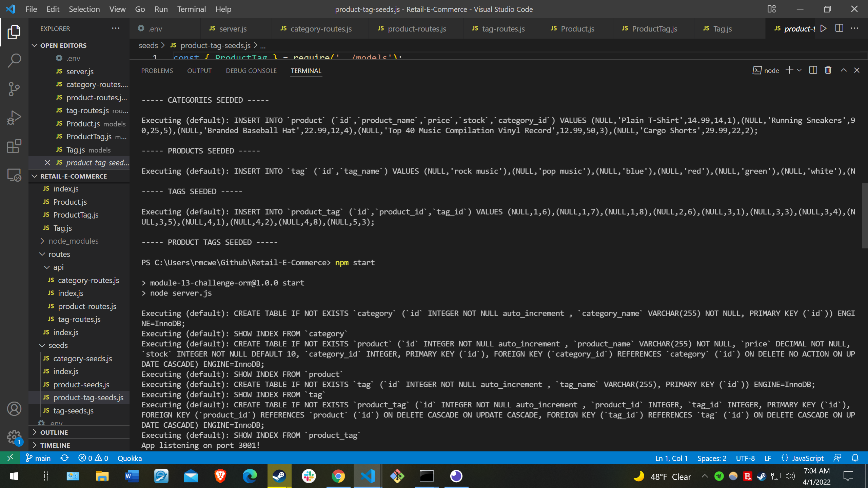Screen dimensions: 868x488
Task: Switch to the DEBUG CONSOLE tab
Action: [251, 70]
